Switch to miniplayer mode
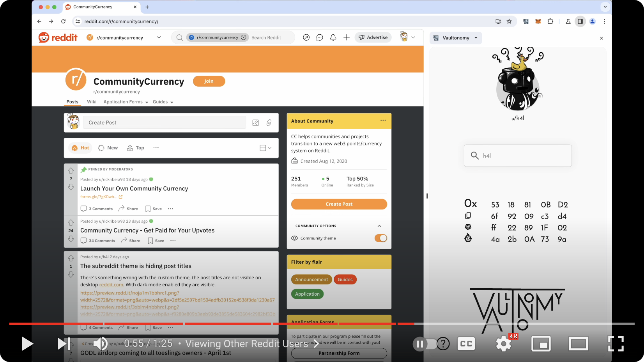Screen dimensions: 644x362 pyautogui.click(x=541, y=344)
